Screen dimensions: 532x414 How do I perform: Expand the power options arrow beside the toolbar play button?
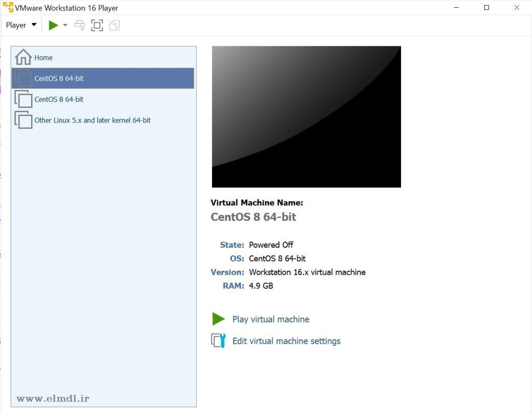coord(65,25)
